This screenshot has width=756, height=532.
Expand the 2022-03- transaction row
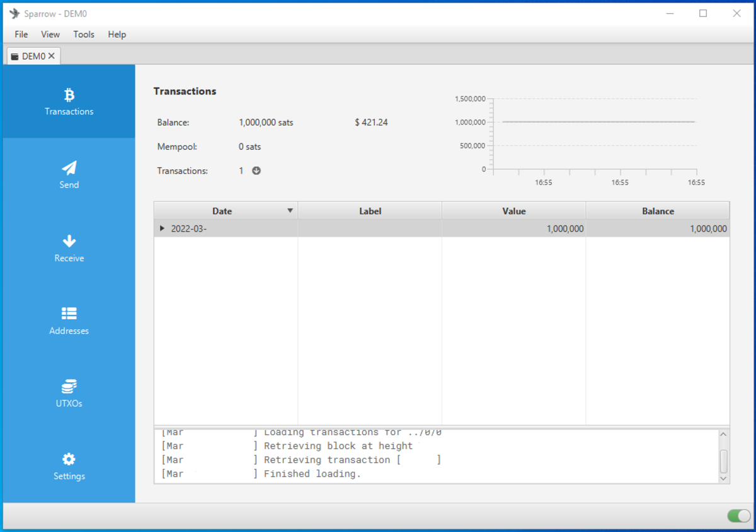pos(163,229)
